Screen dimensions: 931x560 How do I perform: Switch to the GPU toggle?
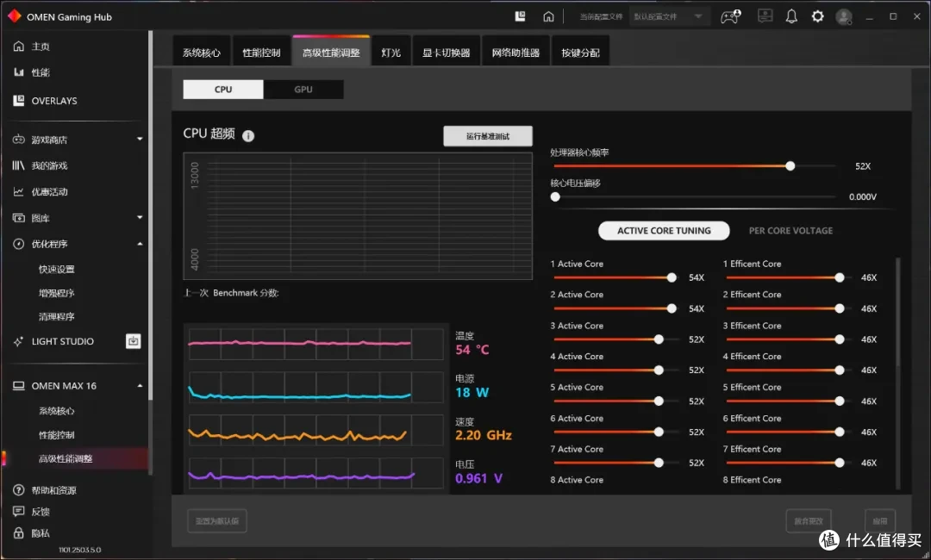click(x=303, y=90)
